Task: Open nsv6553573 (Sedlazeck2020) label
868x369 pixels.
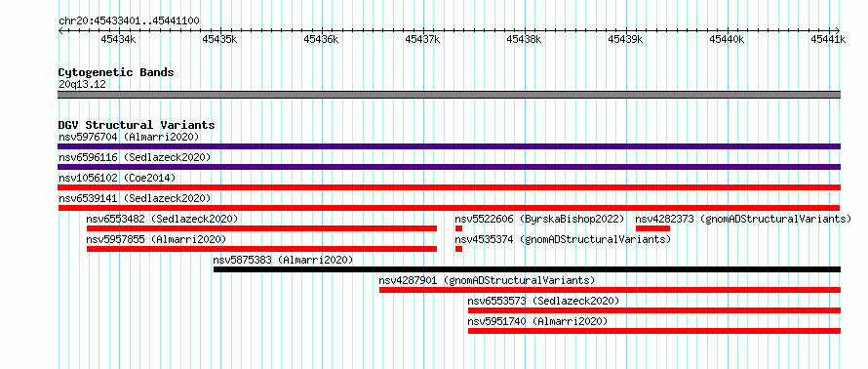Action: [x=543, y=301]
